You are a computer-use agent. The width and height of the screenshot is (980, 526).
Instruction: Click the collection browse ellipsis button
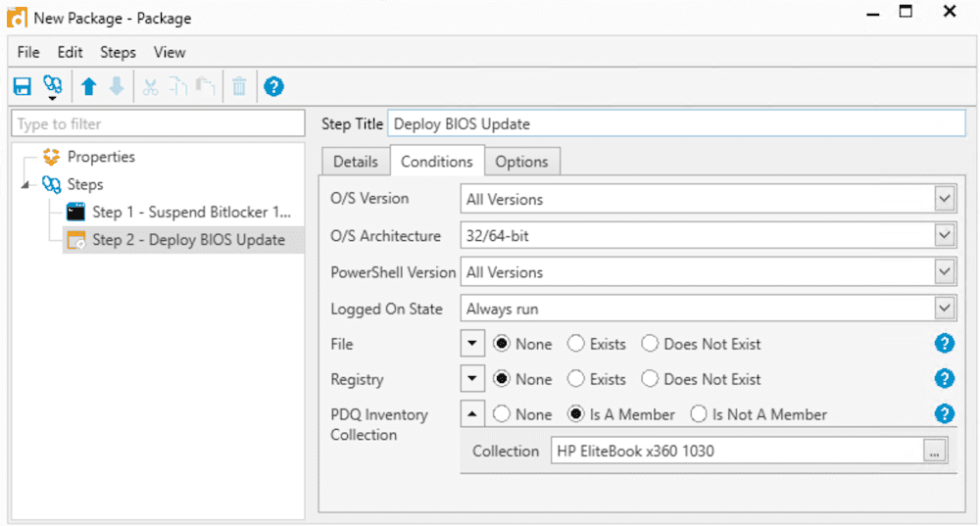934,451
